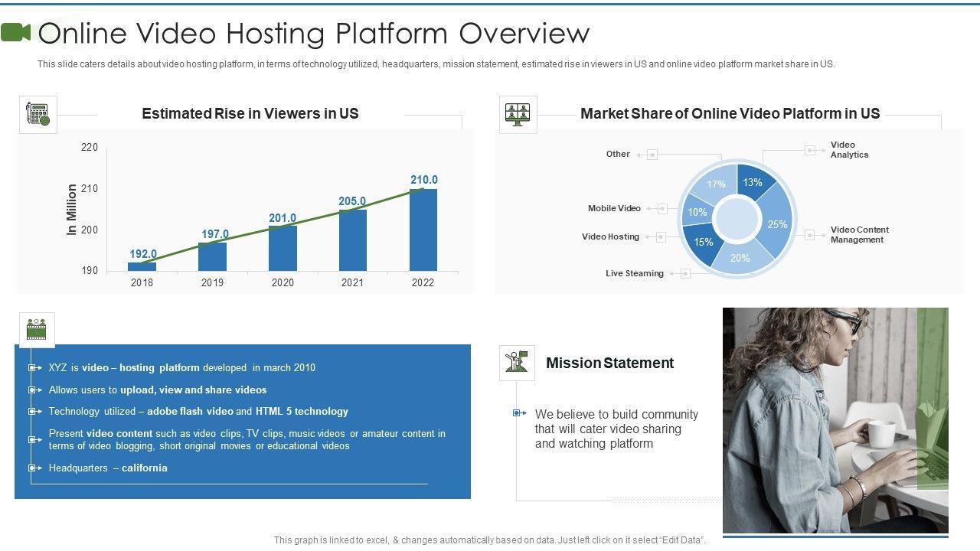Select the Mobile Video legend label

[614, 208]
